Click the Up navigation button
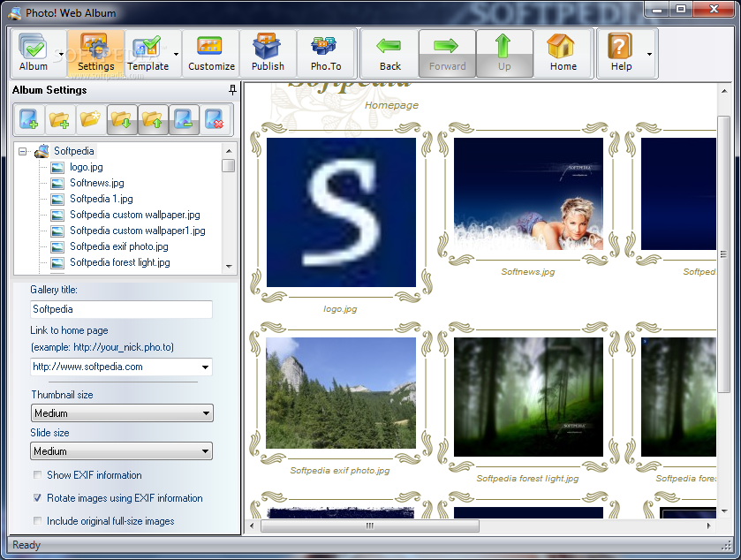The width and height of the screenshot is (741, 560). point(504,53)
